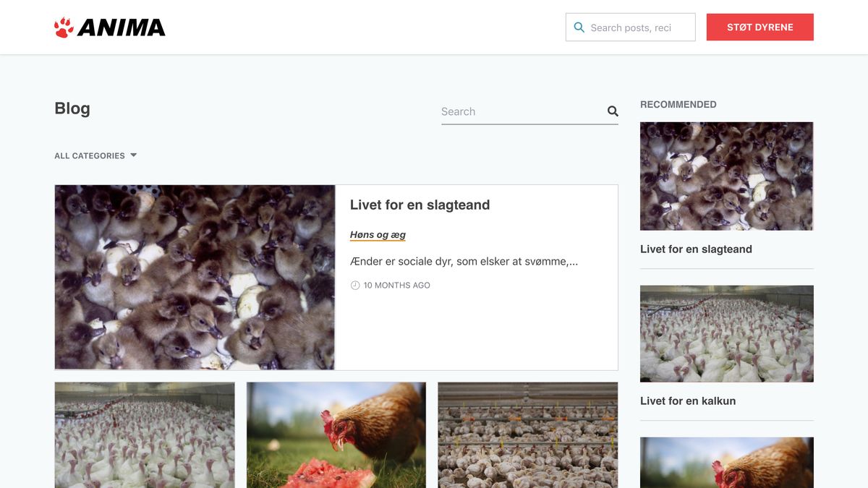Click the clock icon beside 10 months ago
This screenshot has width=868, height=488.
[x=355, y=286]
